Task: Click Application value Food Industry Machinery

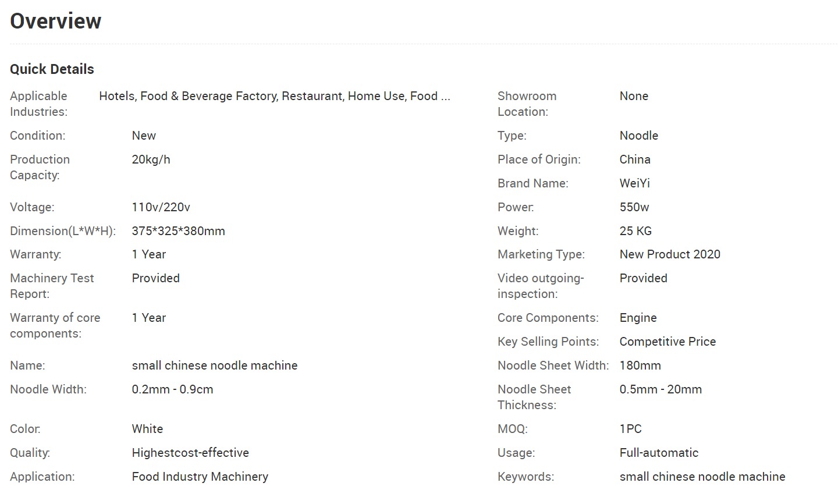Action: pos(200,477)
